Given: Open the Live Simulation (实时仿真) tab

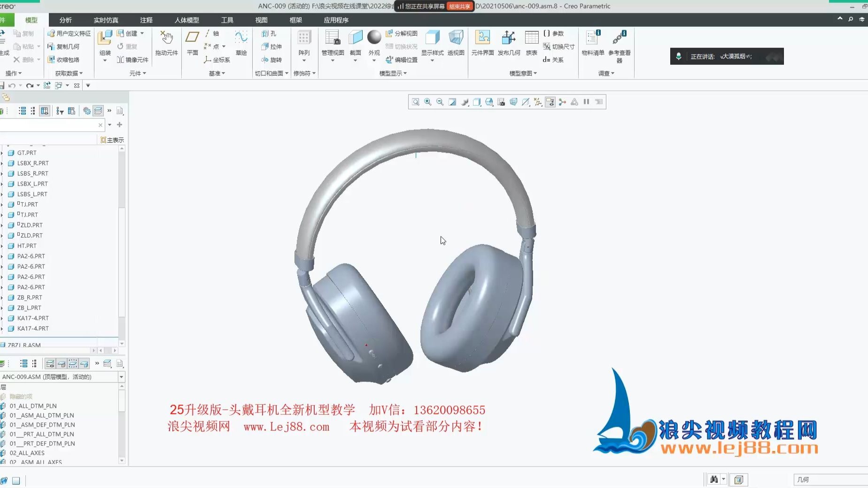Looking at the screenshot, I should pos(106,20).
